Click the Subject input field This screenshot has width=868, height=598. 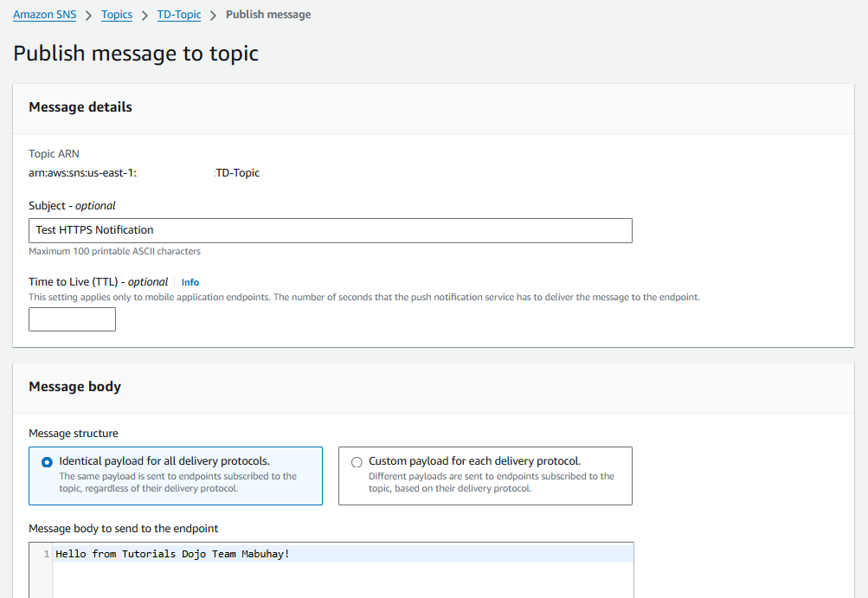point(329,230)
